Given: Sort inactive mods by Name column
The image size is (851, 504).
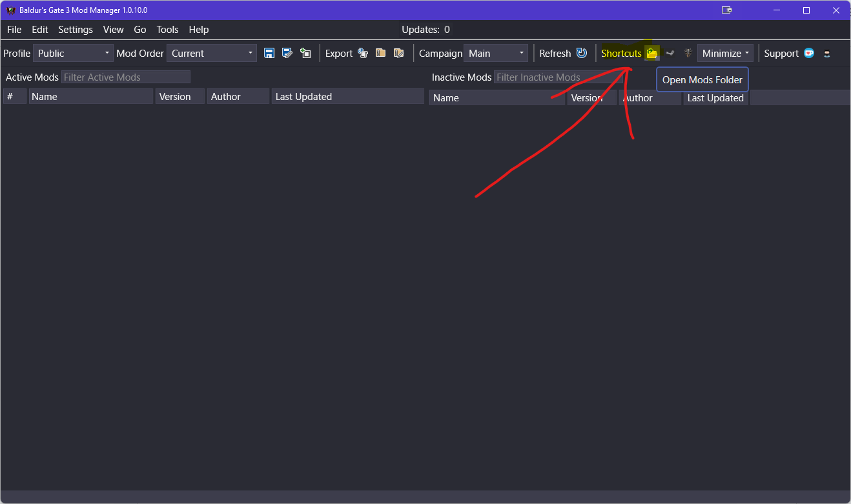Looking at the screenshot, I should pos(497,97).
